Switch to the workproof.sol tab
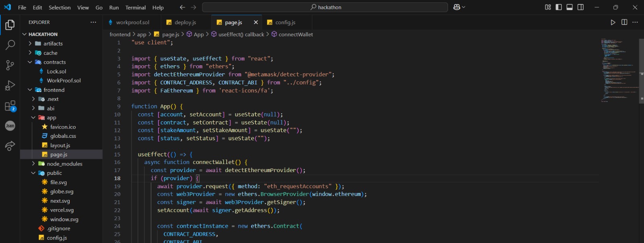 click(132, 22)
